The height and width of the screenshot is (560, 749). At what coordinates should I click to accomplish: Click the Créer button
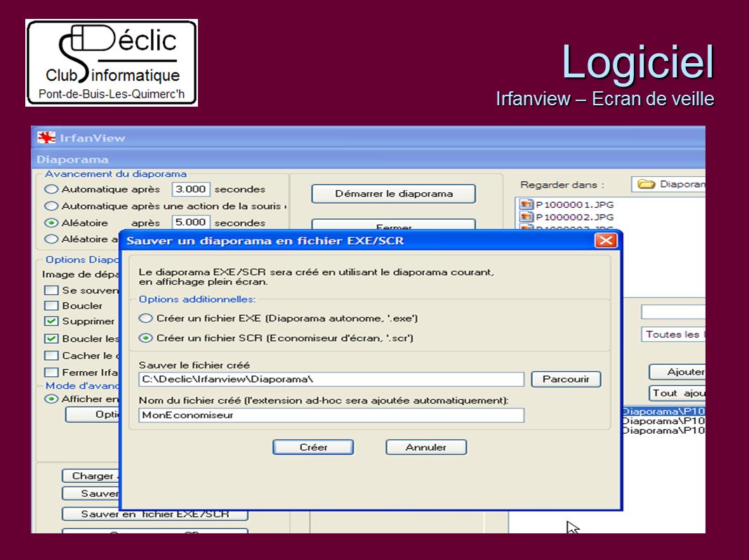pos(313,447)
